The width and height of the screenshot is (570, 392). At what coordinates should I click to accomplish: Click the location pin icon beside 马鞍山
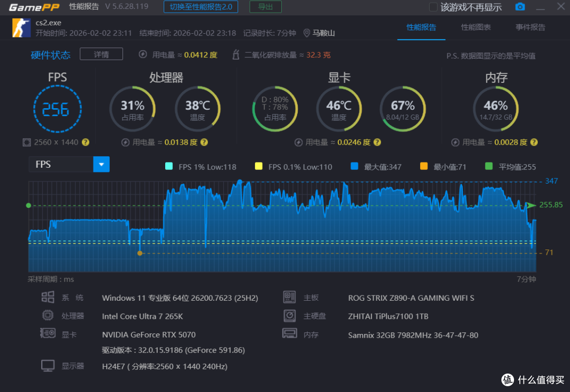pyautogui.click(x=307, y=33)
